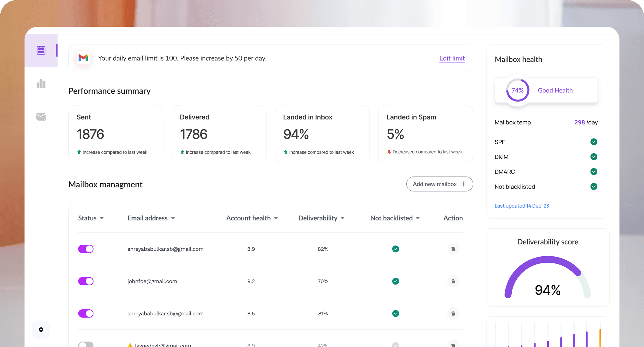Click Not blacklisted green check in health panel
Image resolution: width=644 pixels, height=347 pixels.
click(594, 186)
